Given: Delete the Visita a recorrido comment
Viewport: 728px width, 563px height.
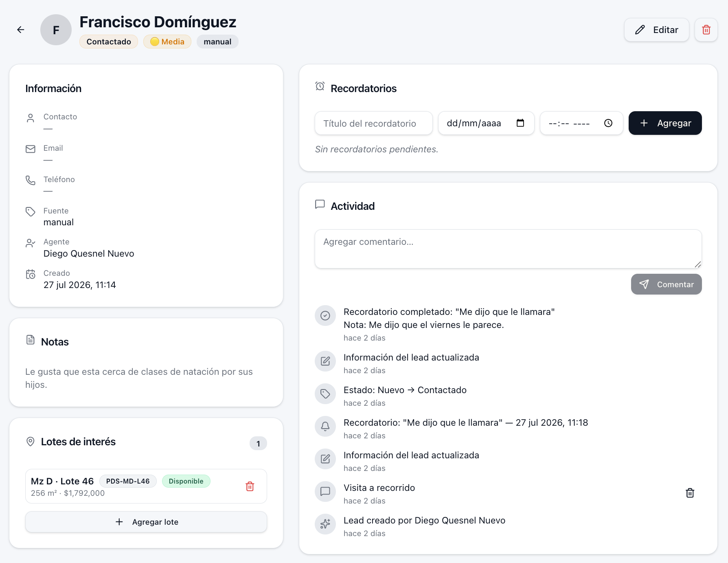Looking at the screenshot, I should click(x=690, y=493).
